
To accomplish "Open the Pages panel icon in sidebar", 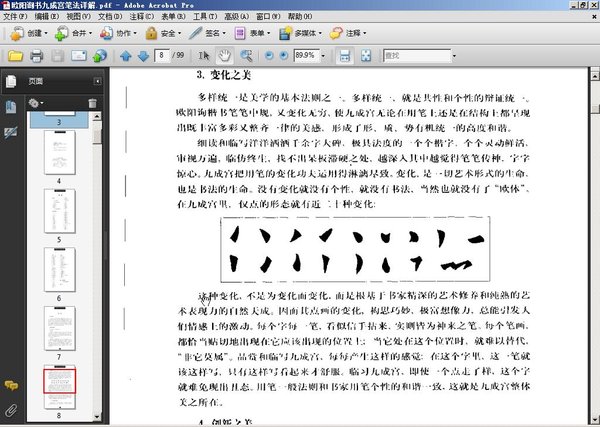I will point(11,81).
